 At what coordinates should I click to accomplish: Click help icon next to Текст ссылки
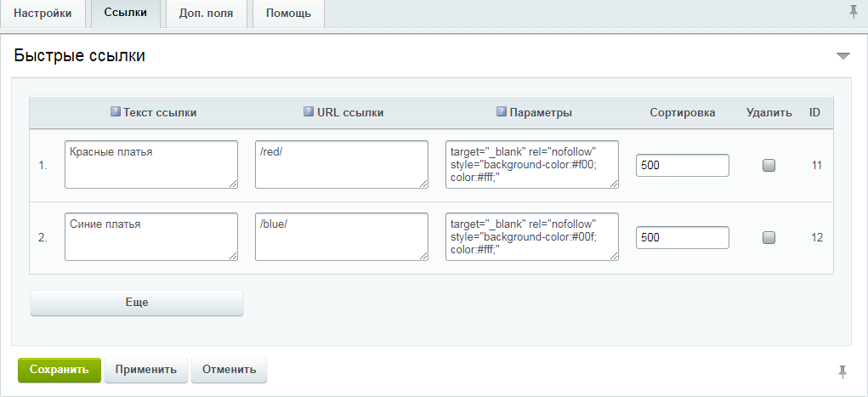[116, 112]
